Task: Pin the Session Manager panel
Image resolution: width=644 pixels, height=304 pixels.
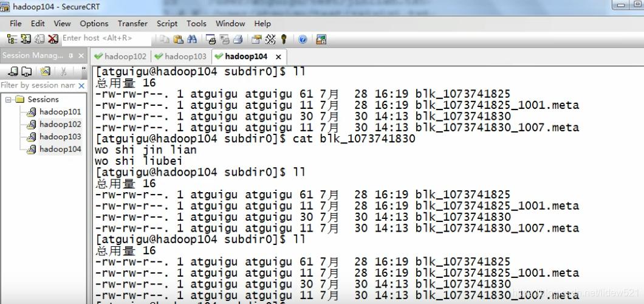Action: (70, 55)
